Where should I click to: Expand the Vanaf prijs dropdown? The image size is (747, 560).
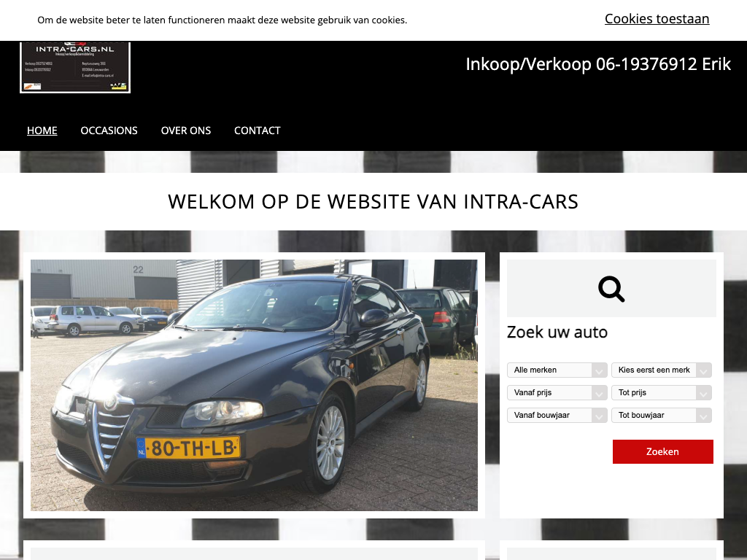[557, 392]
